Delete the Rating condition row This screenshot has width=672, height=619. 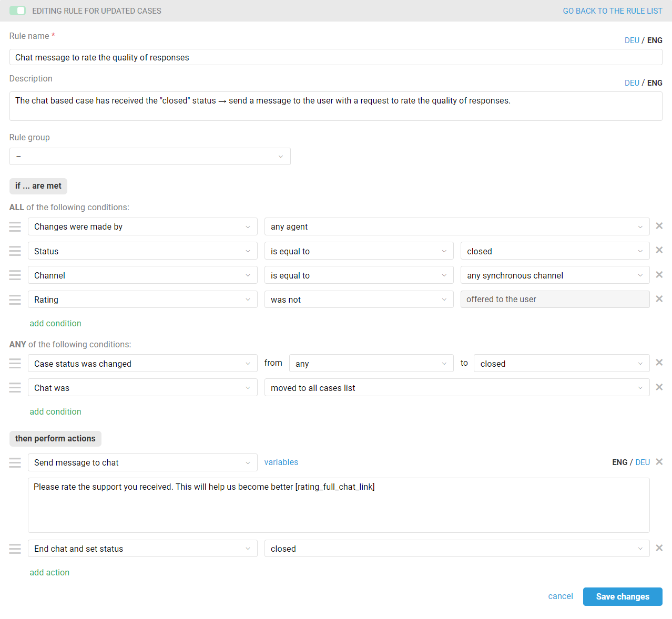(659, 299)
